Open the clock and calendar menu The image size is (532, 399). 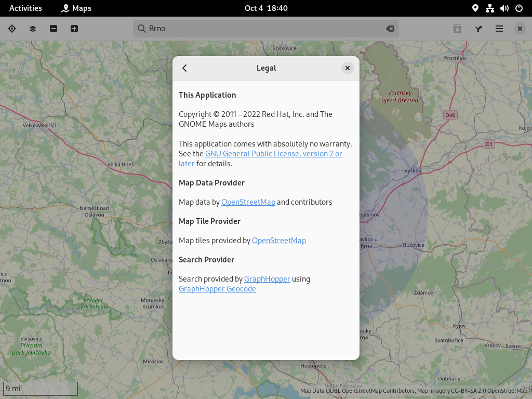click(266, 8)
